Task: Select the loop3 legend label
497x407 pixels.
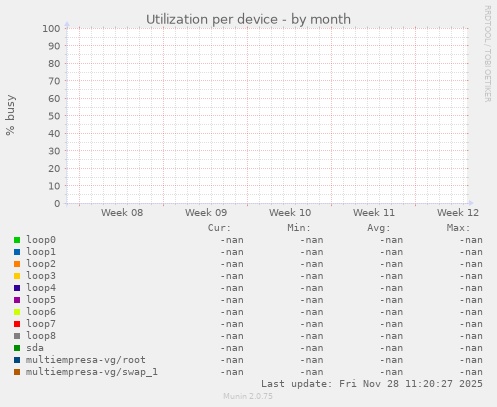Action: coord(41,276)
